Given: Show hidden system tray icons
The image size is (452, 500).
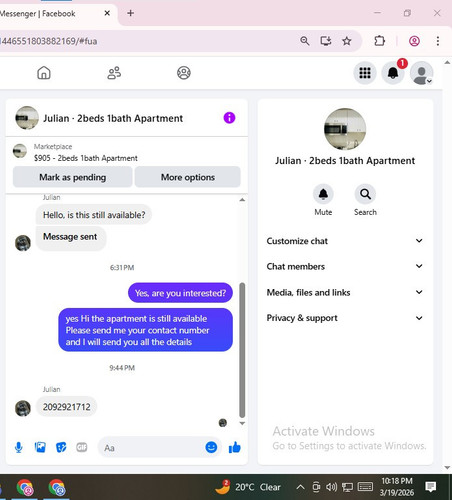Looking at the screenshot, I should (300, 487).
